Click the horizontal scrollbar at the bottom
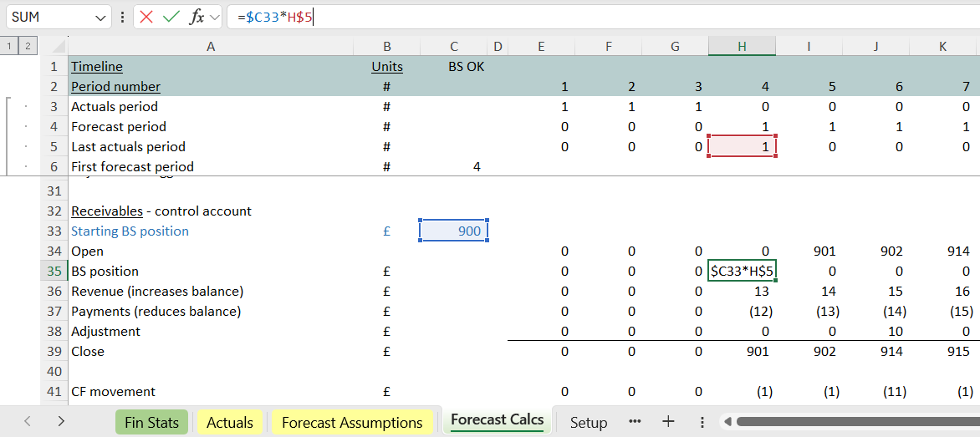This screenshot has height=437, width=980. (853, 422)
